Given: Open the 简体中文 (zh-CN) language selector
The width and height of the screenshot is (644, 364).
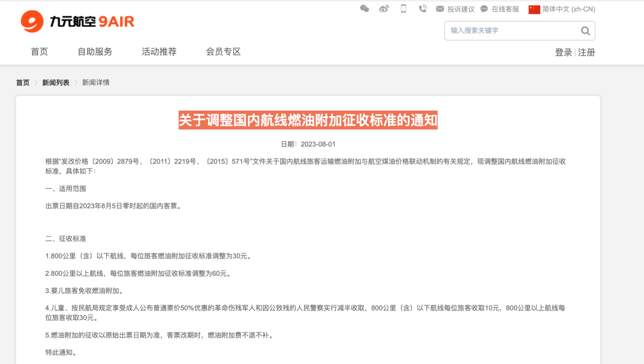Looking at the screenshot, I should 567,9.
